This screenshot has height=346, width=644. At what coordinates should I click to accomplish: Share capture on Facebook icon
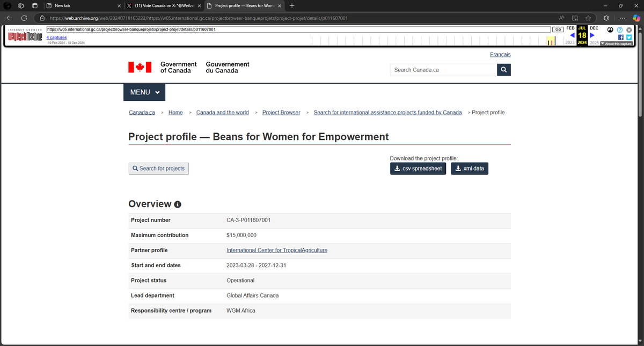point(621,37)
